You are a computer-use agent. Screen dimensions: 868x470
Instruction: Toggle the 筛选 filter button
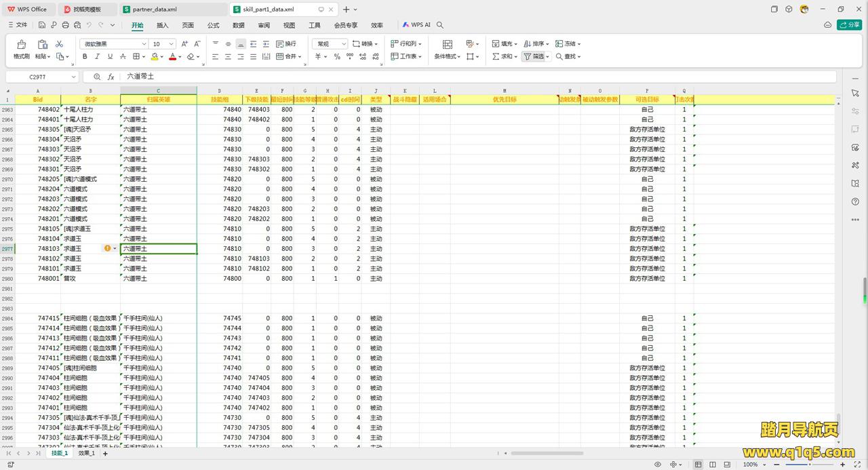click(534, 57)
